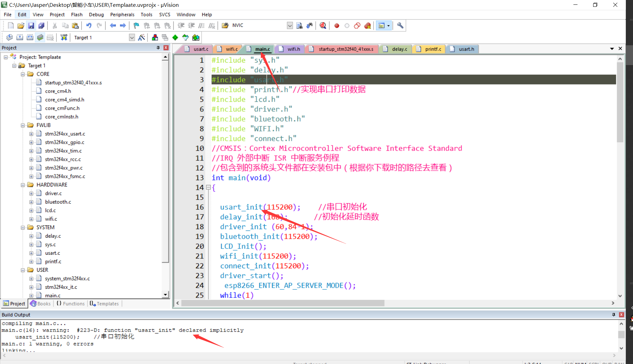Open the Peripherals menu
This screenshot has width=633, height=364.
pos(122,15)
